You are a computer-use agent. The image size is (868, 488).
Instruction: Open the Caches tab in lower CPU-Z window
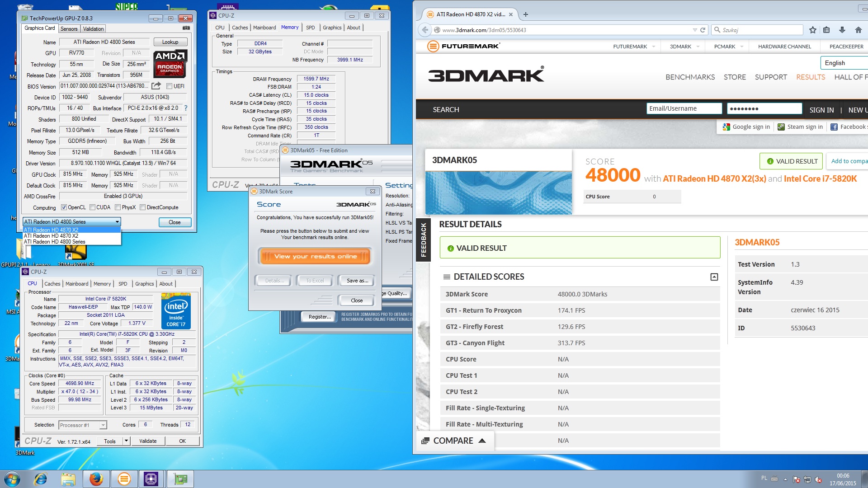52,284
